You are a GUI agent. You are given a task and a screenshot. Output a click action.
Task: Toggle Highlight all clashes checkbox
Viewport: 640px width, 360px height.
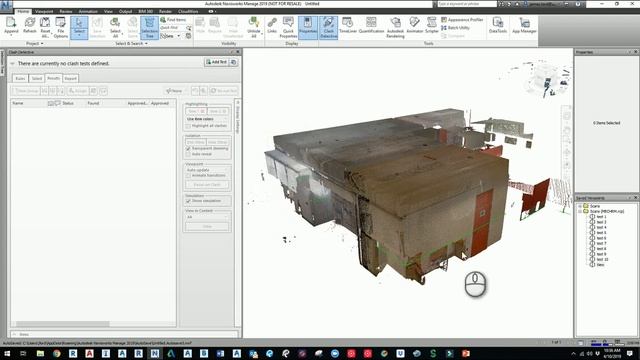click(x=188, y=126)
